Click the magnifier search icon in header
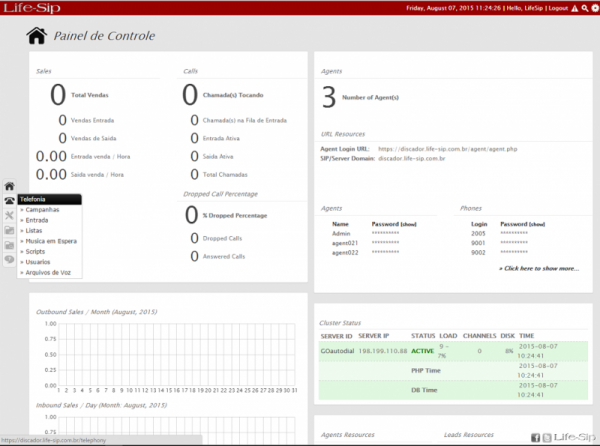The image size is (600, 446). 585,8
